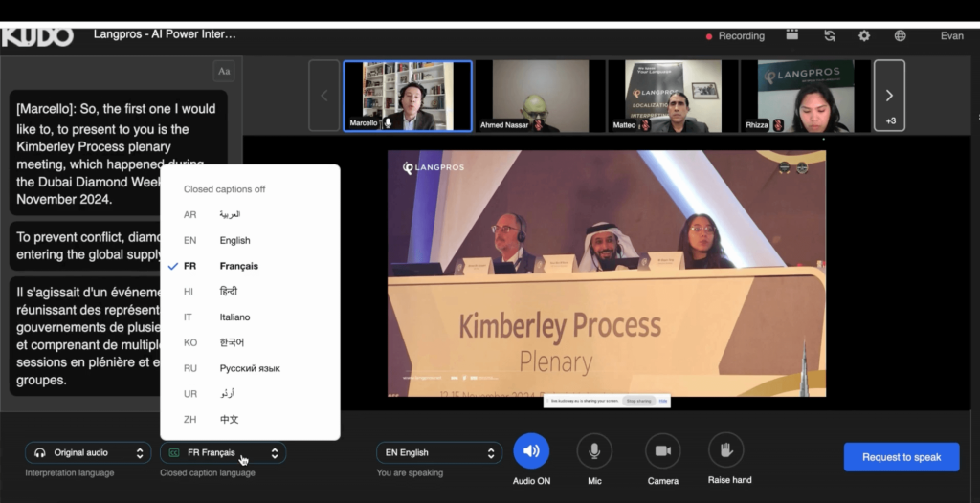Image resolution: width=980 pixels, height=503 pixels.
Task: Click Hide link in the sharing bar
Action: (663, 401)
